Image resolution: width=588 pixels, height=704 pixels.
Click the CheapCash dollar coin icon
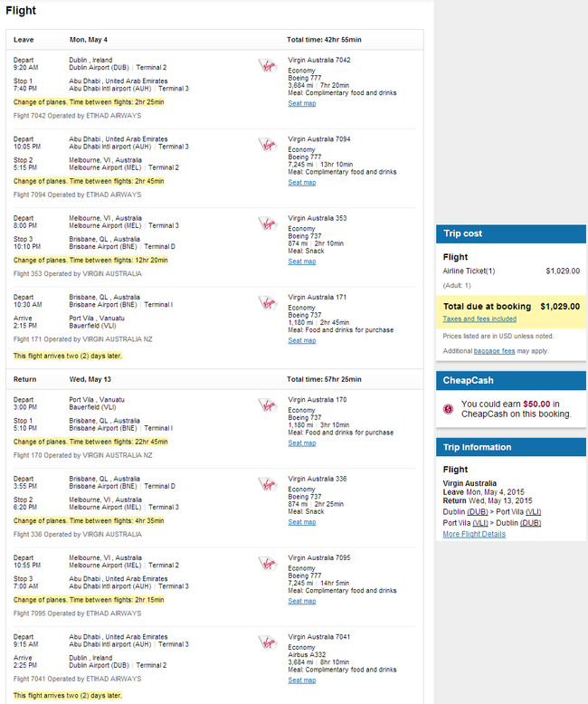tap(448, 409)
